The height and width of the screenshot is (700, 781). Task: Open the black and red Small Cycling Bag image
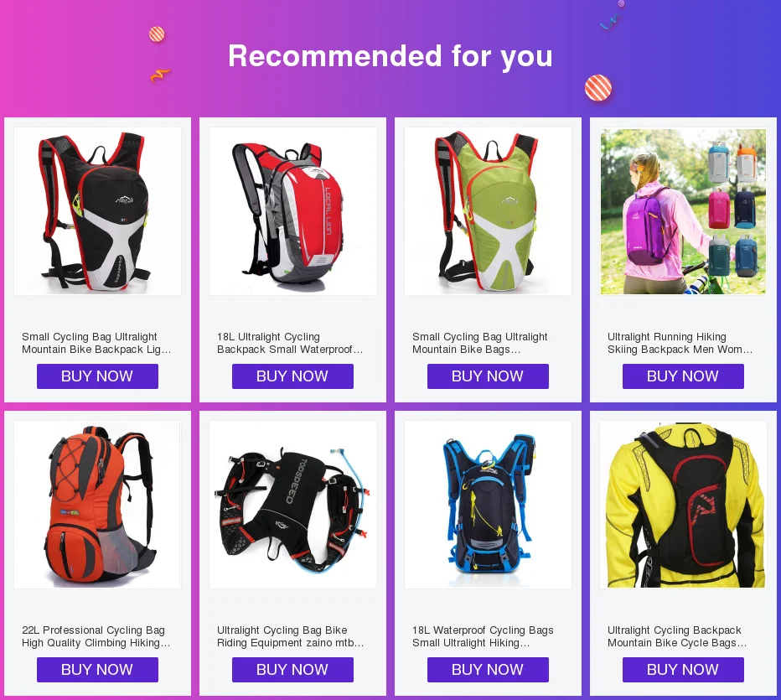pos(97,211)
